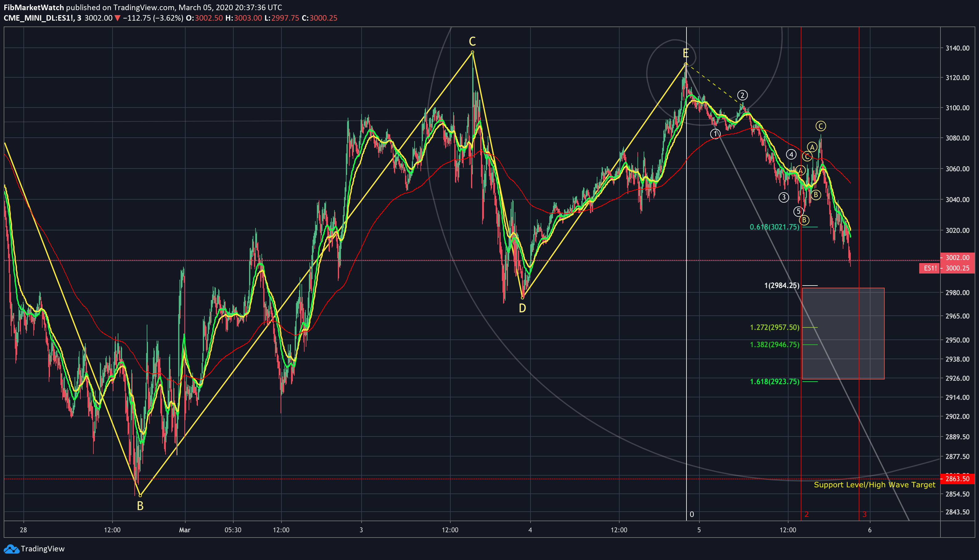Click the circled white number 2 marker
The image size is (979, 560).
742,95
